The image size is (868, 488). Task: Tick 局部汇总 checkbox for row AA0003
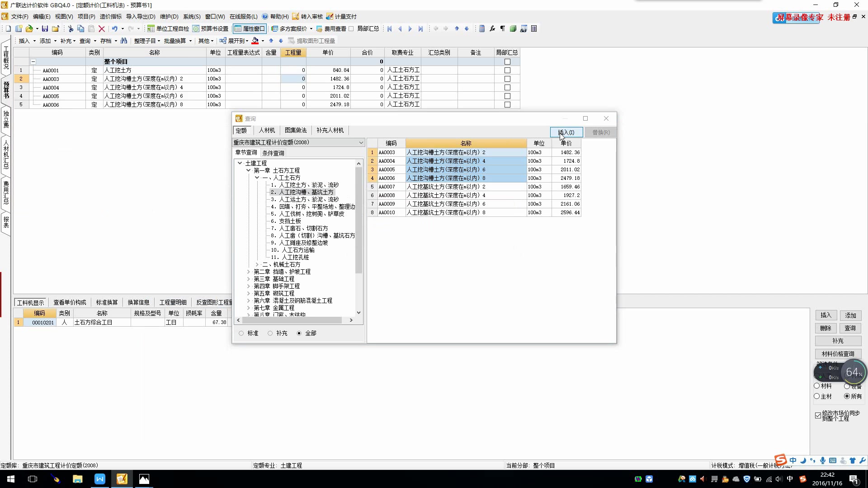click(x=507, y=79)
